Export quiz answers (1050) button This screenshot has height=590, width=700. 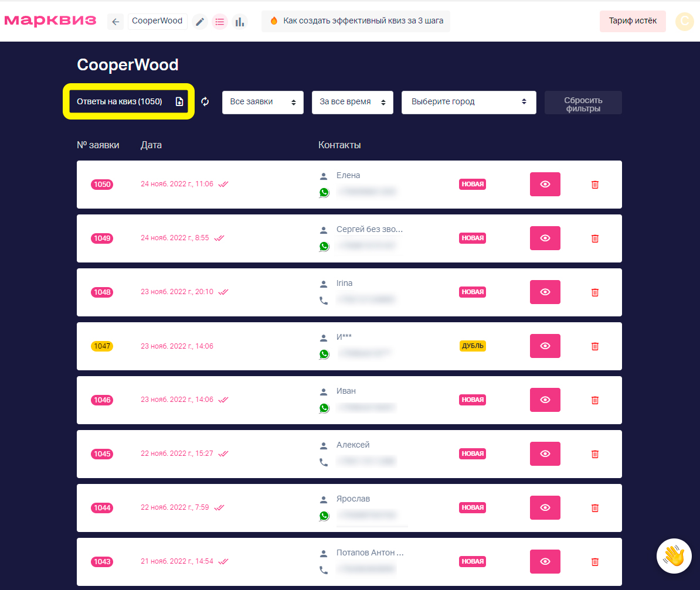tap(129, 101)
